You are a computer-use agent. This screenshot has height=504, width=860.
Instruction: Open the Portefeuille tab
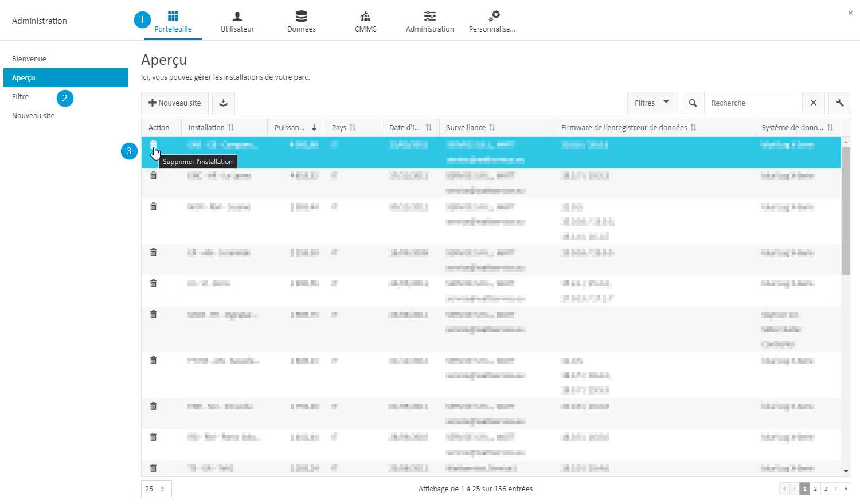[x=173, y=22]
